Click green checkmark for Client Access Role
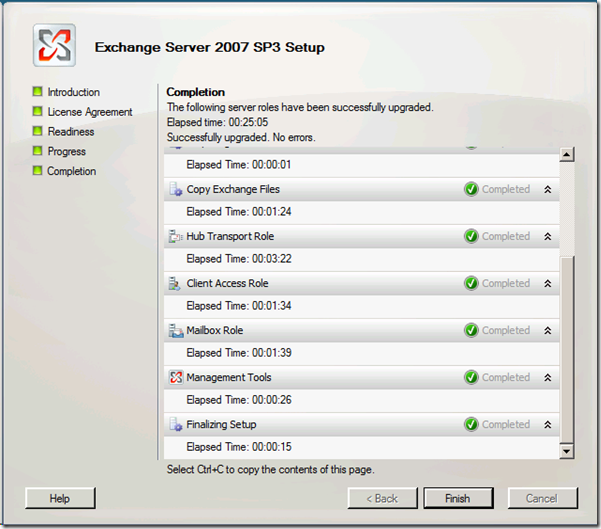 (x=471, y=284)
